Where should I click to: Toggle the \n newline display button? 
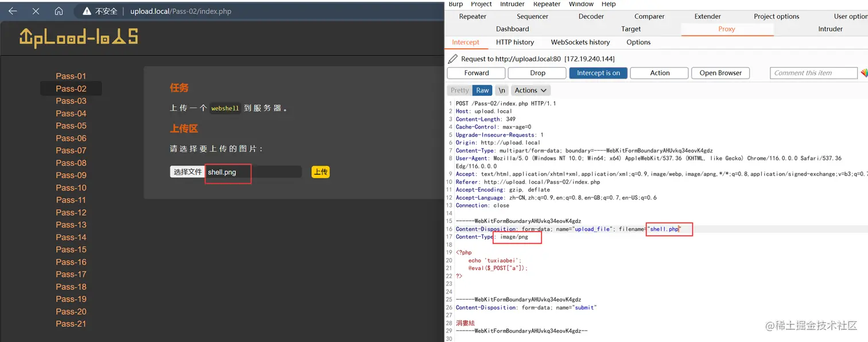tap(502, 90)
